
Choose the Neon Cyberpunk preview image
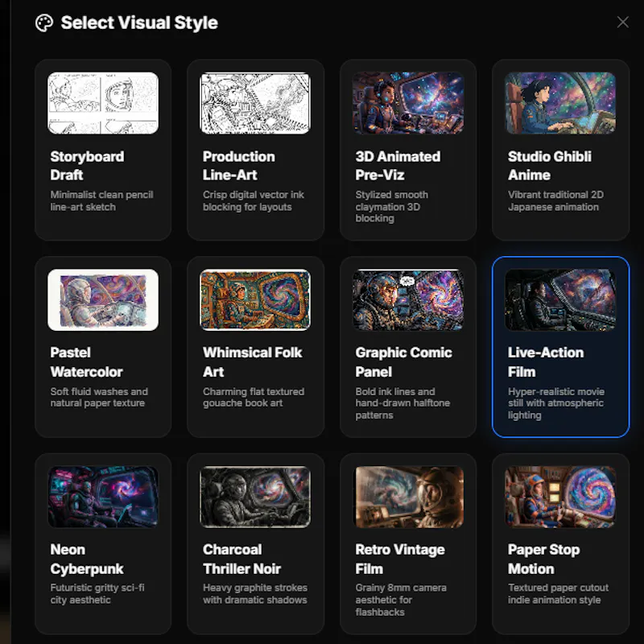click(103, 497)
